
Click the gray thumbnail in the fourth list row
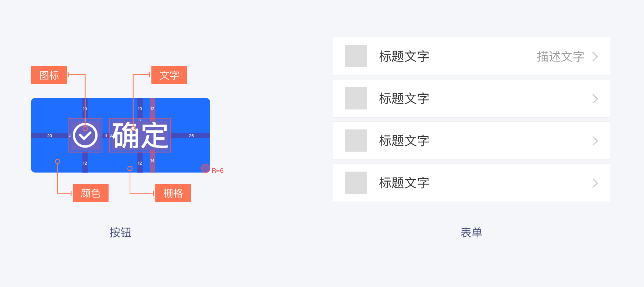pos(356,183)
